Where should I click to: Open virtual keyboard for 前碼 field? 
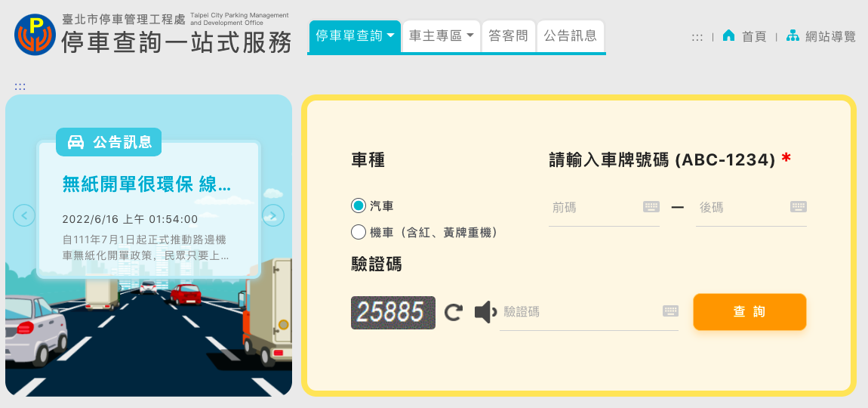point(651,207)
